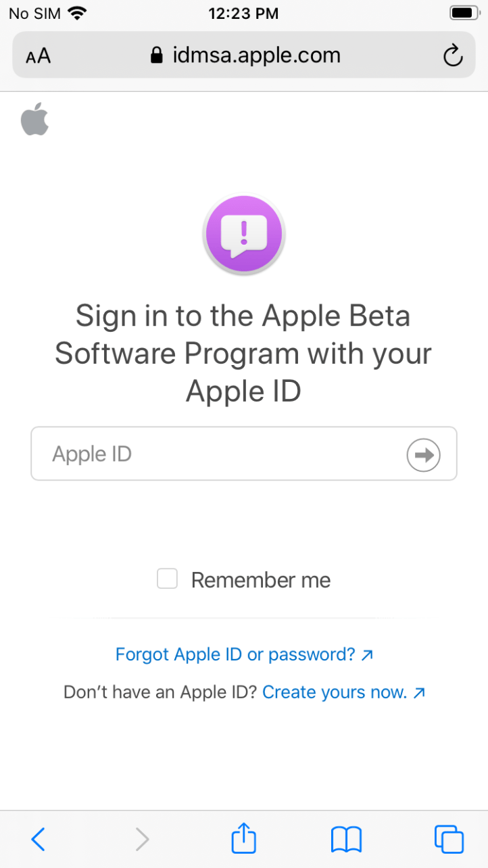Tap the clock in the status bar
488x868 pixels.
[x=243, y=13]
